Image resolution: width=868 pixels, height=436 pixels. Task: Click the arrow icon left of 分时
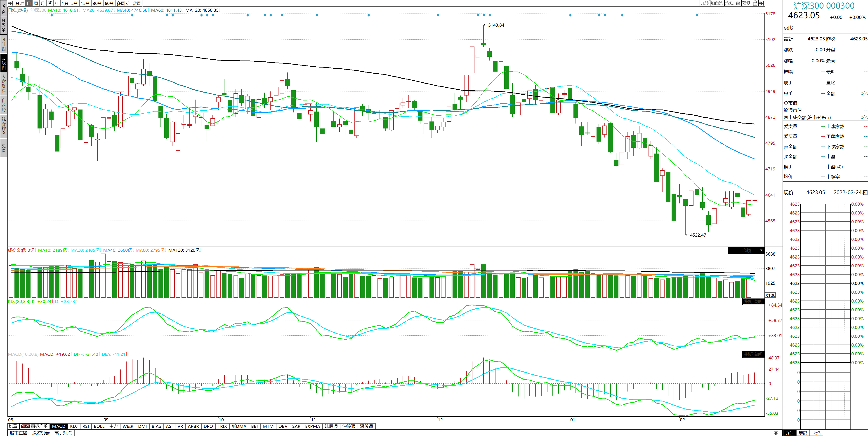tap(10, 3)
